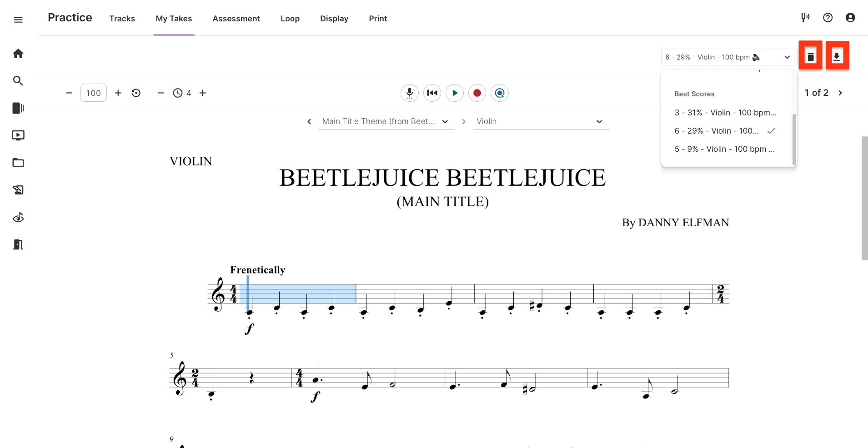Increase tempo with plus button

[118, 93]
